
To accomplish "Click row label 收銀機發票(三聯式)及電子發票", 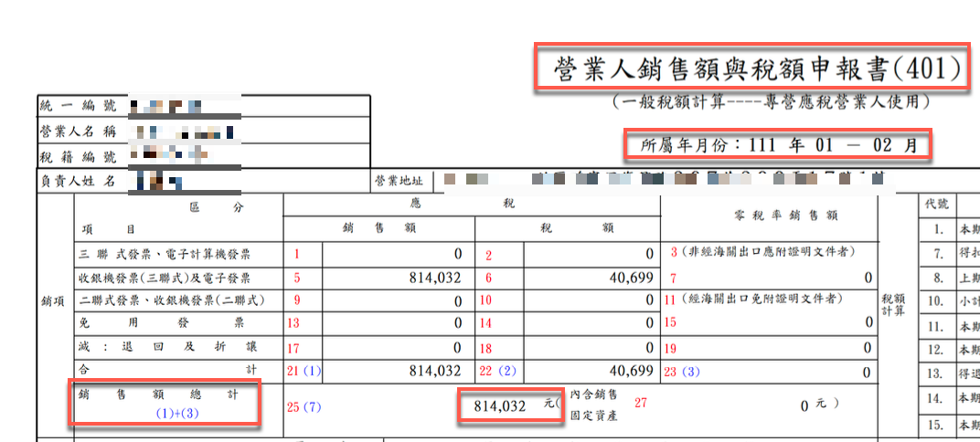I will pos(165,278).
